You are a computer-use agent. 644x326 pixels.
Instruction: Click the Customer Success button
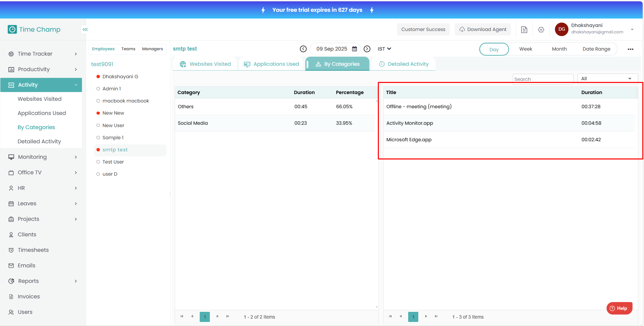(423, 29)
